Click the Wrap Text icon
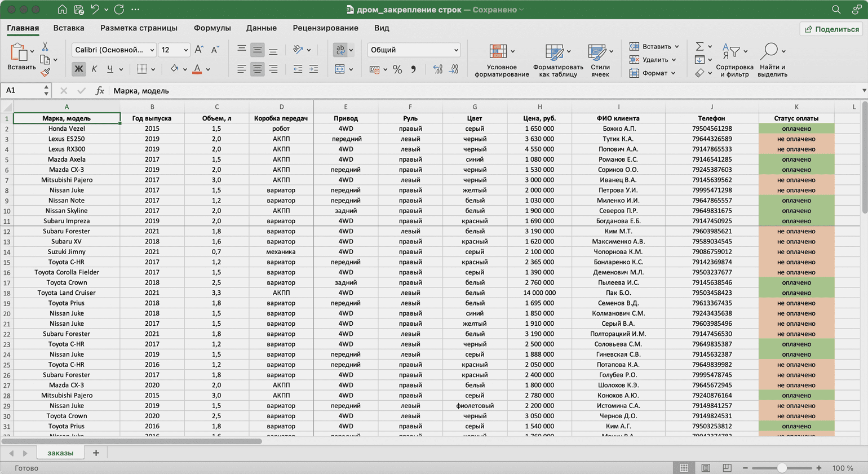 pyautogui.click(x=340, y=50)
